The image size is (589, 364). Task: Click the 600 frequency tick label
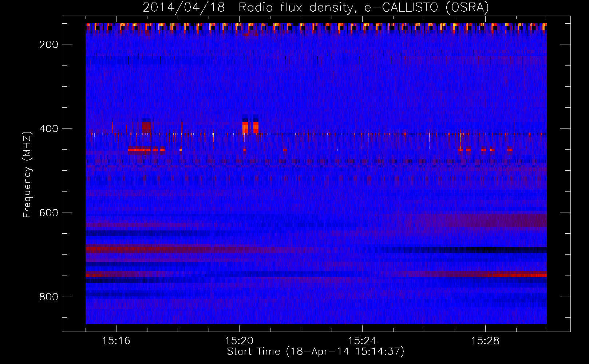(x=49, y=213)
